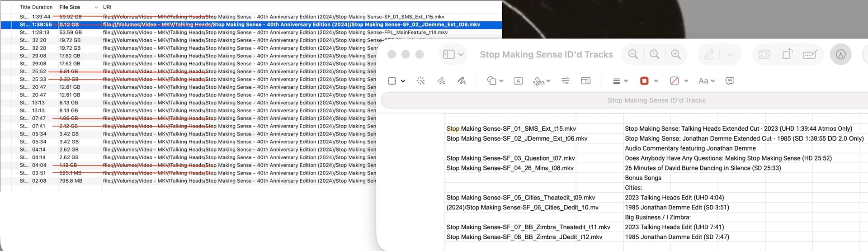The image size is (868, 251).
Task: Sort by Title column header
Action: click(x=25, y=7)
